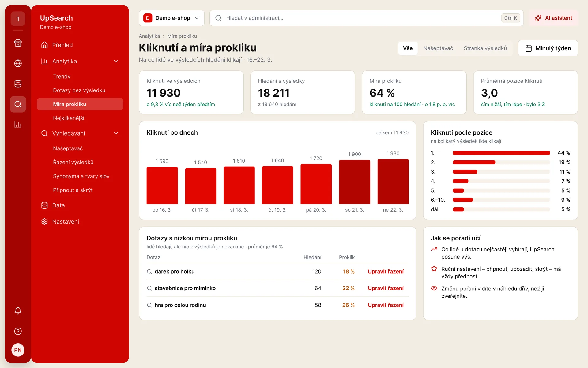Click magnifier icon beside stavebnice pro miminko
Screen dimensions: 588x368
click(x=149, y=288)
